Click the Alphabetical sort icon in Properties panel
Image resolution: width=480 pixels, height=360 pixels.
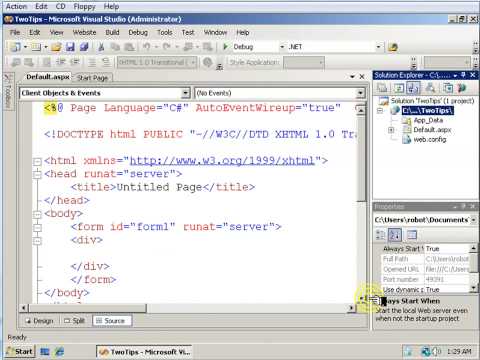pos(395,235)
